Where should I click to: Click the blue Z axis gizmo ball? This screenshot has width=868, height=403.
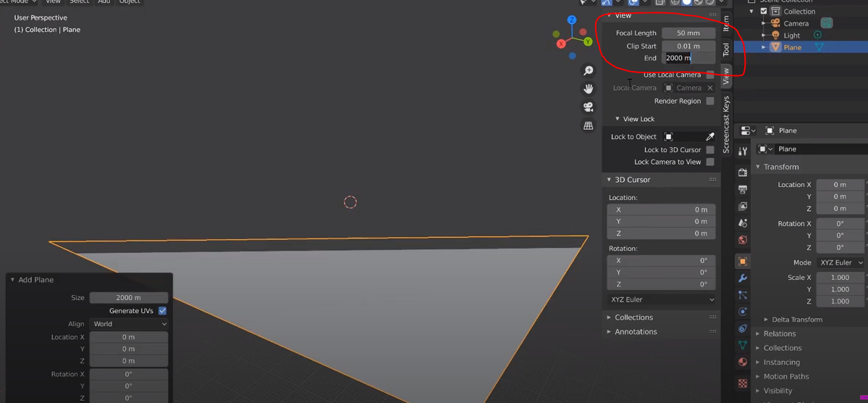pos(573,20)
